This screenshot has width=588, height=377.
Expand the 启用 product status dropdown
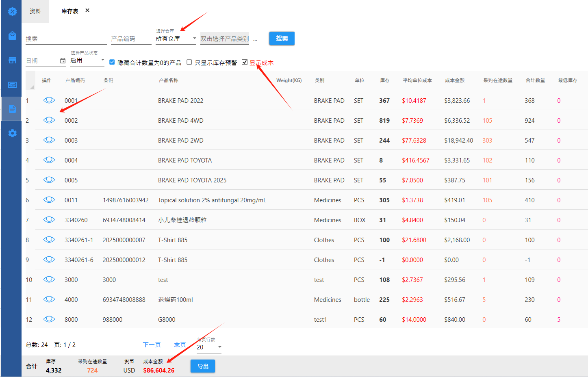[87, 61]
